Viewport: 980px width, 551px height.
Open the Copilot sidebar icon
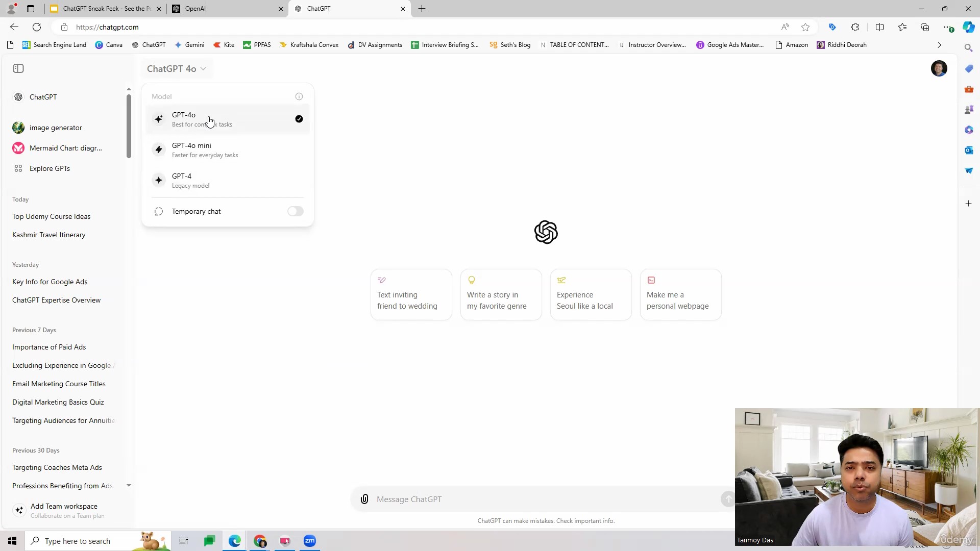pyautogui.click(x=968, y=27)
